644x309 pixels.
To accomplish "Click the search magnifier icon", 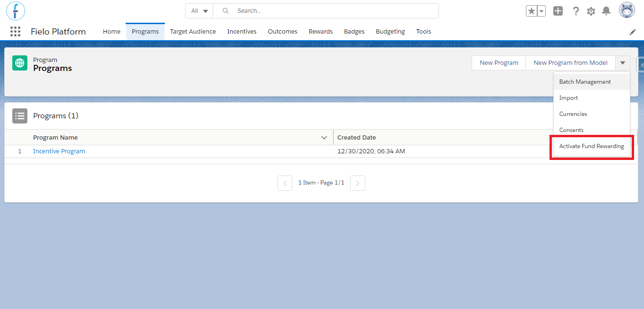I will click(x=226, y=11).
